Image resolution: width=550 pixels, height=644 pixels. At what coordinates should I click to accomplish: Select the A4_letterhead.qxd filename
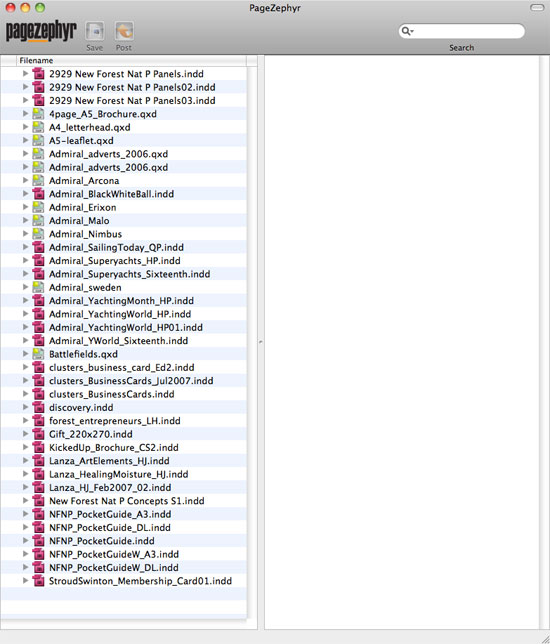coord(90,127)
